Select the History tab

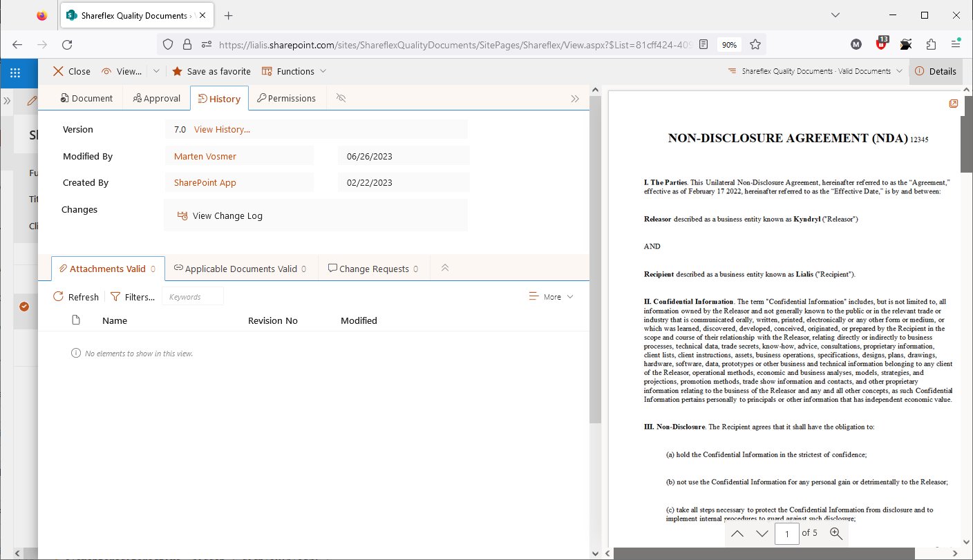219,99
